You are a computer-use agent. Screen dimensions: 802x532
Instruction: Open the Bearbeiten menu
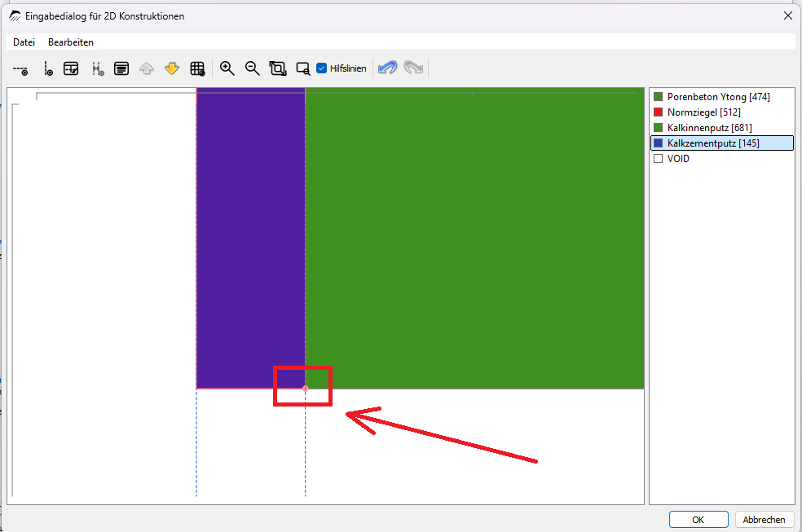[x=71, y=42]
